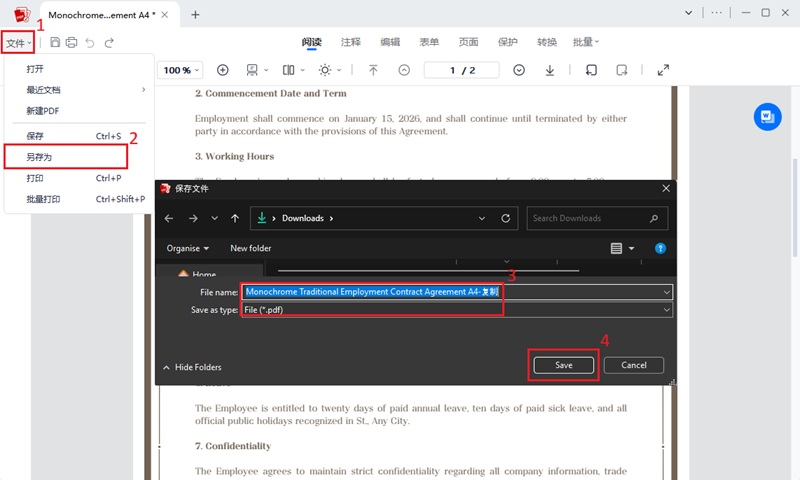800x480 pixels.
Task: Click the undo arrow icon
Action: pyautogui.click(x=90, y=42)
